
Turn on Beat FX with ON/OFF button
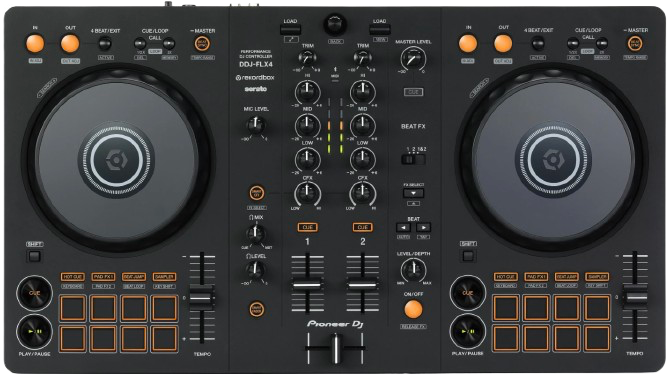coord(413,309)
